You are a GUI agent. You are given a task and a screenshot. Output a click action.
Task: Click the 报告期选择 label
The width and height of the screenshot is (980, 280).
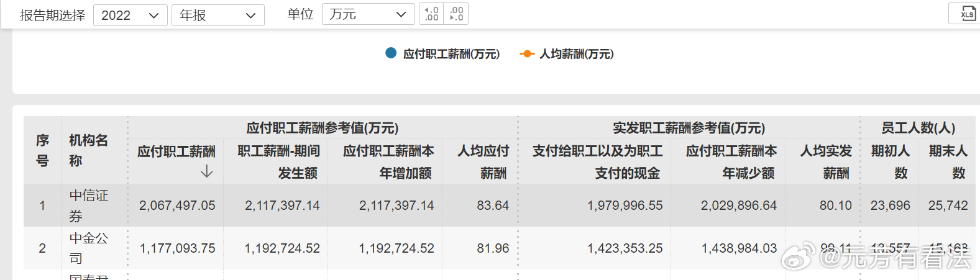[52, 15]
